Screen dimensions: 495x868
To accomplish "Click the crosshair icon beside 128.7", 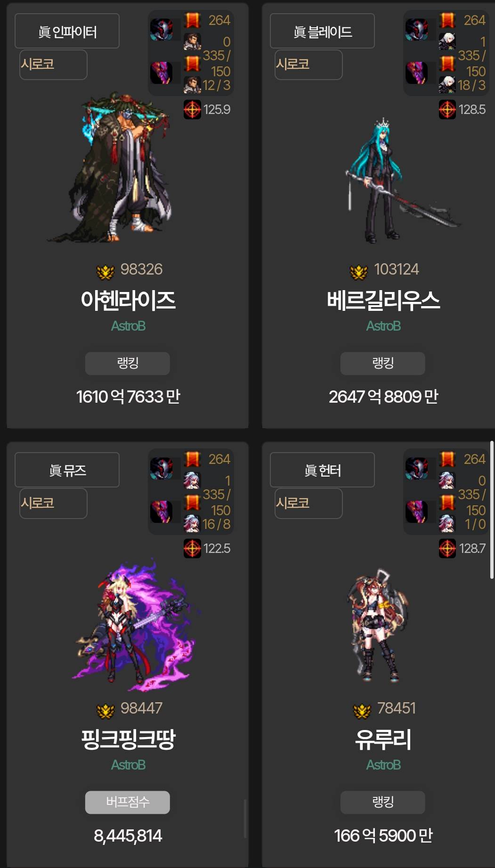I will pyautogui.click(x=447, y=548).
